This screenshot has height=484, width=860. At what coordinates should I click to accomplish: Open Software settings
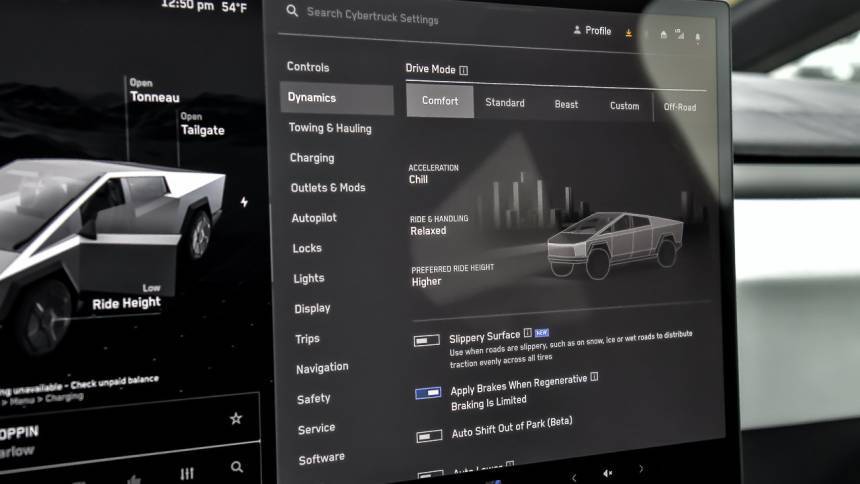point(321,458)
